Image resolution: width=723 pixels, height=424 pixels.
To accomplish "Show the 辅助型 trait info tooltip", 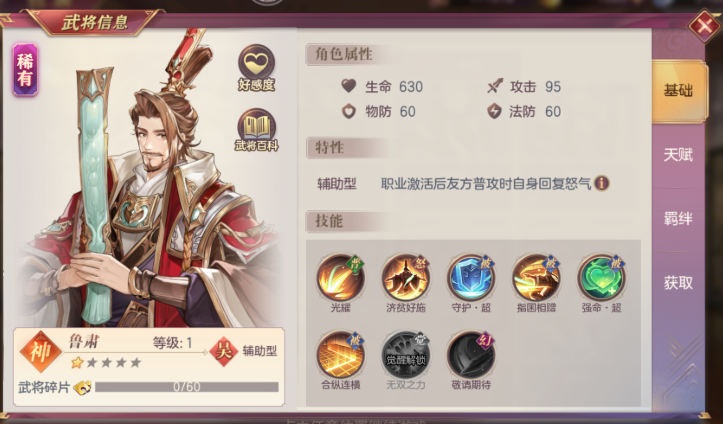I will [601, 183].
